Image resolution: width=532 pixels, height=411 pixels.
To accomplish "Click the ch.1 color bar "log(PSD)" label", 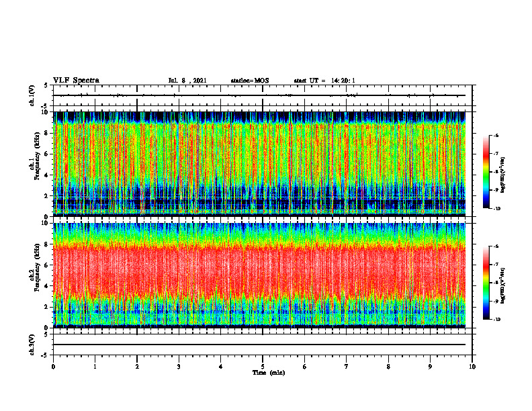I will pos(503,175).
